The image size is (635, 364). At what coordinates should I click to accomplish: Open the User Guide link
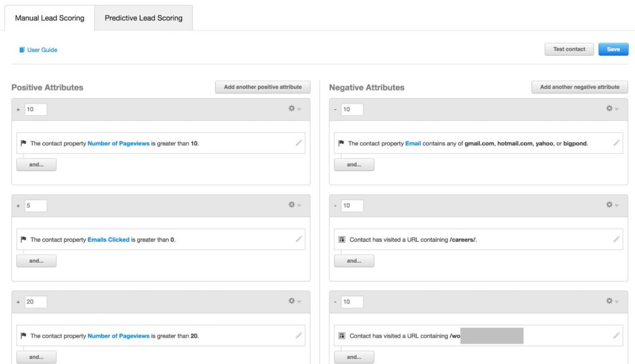42,50
